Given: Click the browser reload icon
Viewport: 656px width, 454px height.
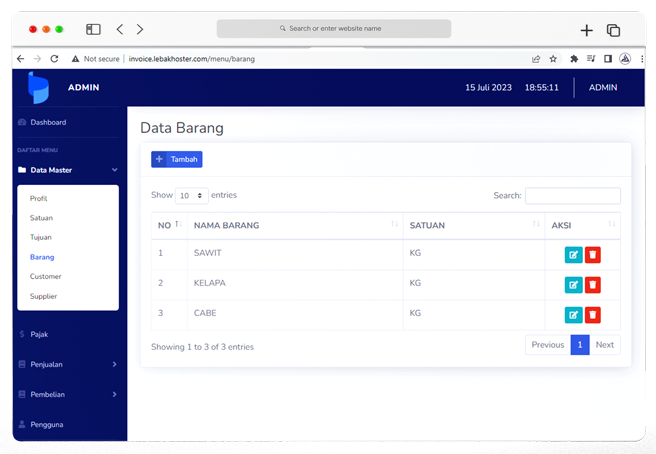Looking at the screenshot, I should [x=54, y=59].
